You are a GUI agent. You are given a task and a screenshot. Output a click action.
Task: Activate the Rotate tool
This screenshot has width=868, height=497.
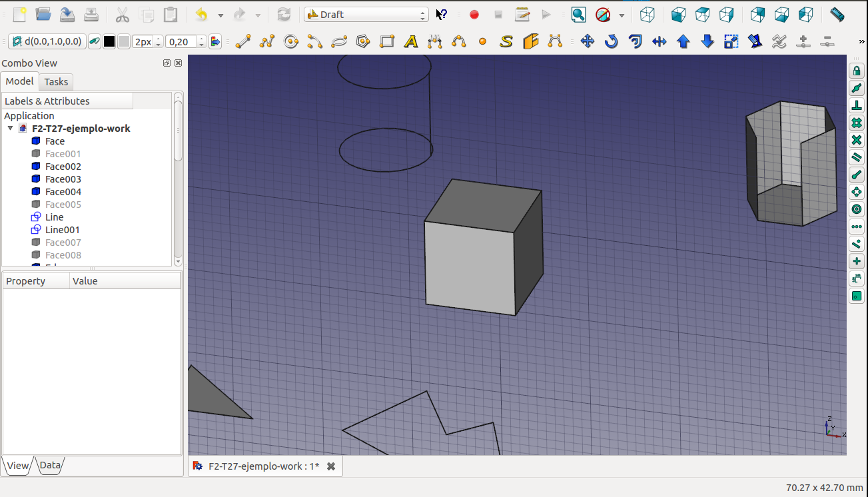(x=611, y=41)
